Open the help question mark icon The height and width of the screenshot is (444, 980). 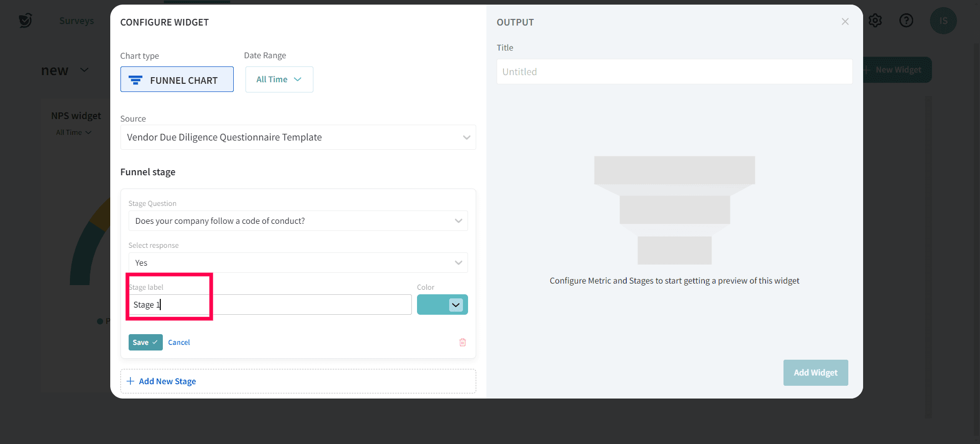pyautogui.click(x=906, y=20)
